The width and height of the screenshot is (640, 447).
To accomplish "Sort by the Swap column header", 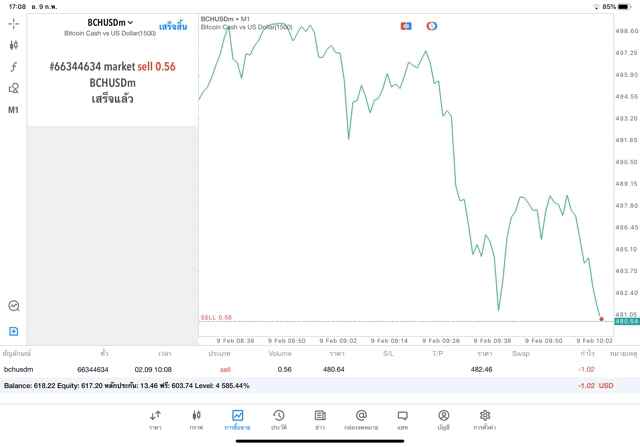I will [x=521, y=354].
